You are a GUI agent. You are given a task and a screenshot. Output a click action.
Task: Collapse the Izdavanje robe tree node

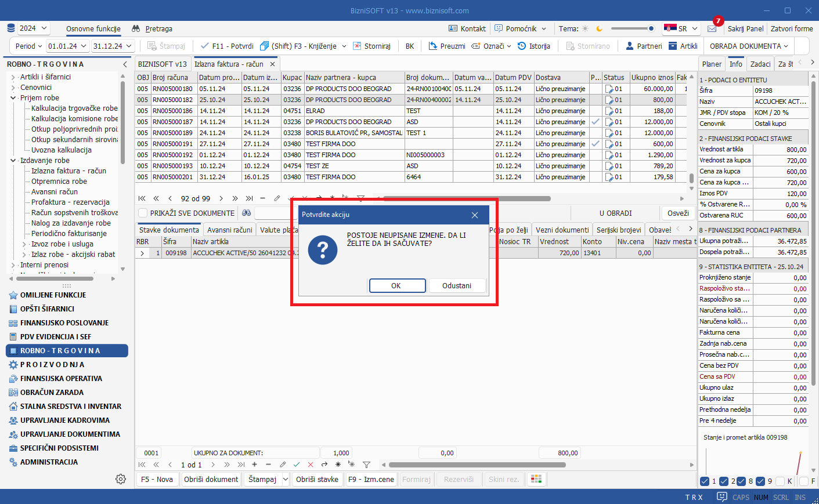pyautogui.click(x=13, y=161)
